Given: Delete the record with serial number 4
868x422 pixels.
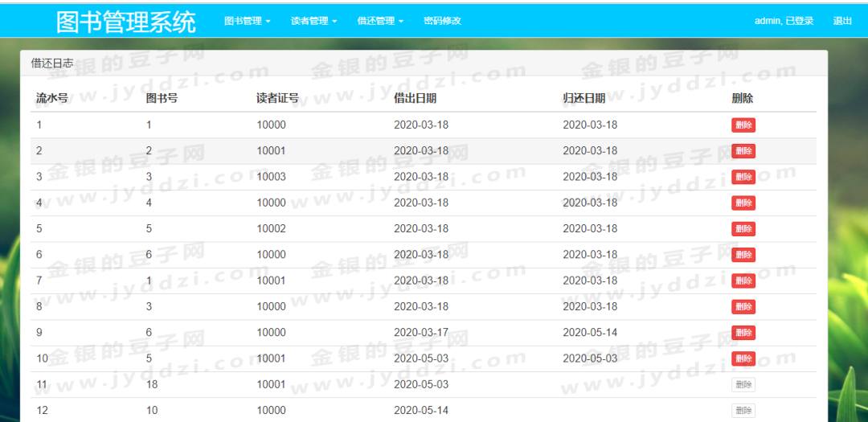Looking at the screenshot, I should click(x=743, y=203).
